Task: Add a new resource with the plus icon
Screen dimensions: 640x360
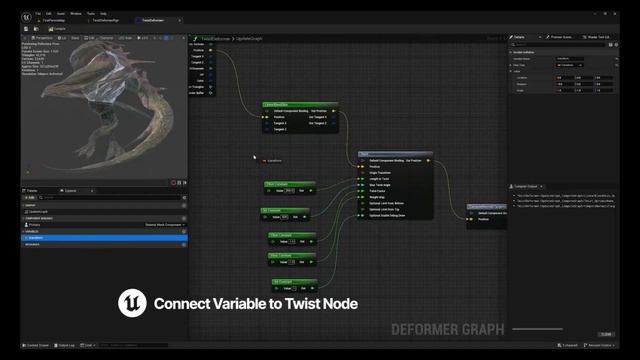Action: click(x=184, y=244)
